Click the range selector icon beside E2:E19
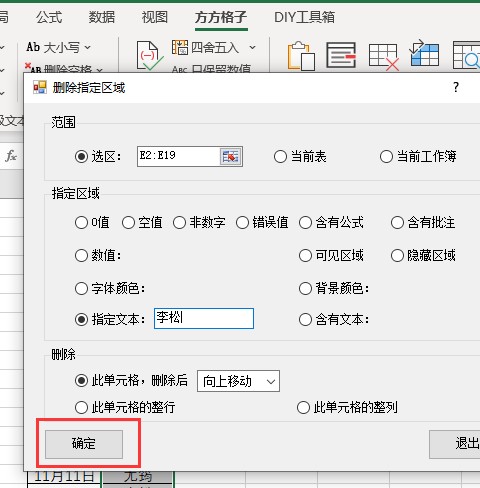The image size is (480, 488). (231, 156)
